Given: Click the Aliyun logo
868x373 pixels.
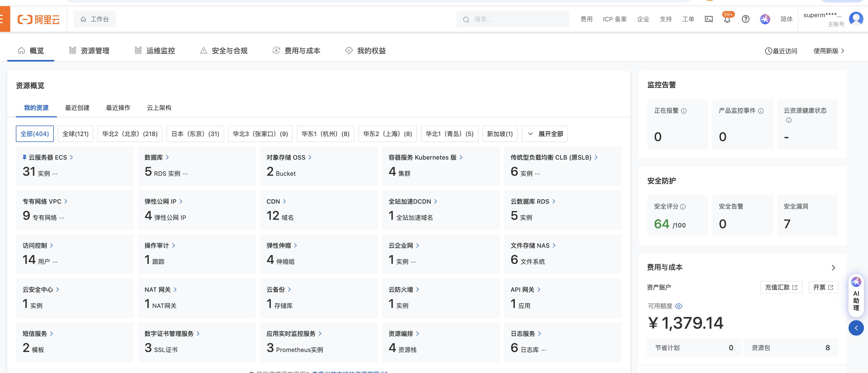Looking at the screenshot, I should 39,19.
